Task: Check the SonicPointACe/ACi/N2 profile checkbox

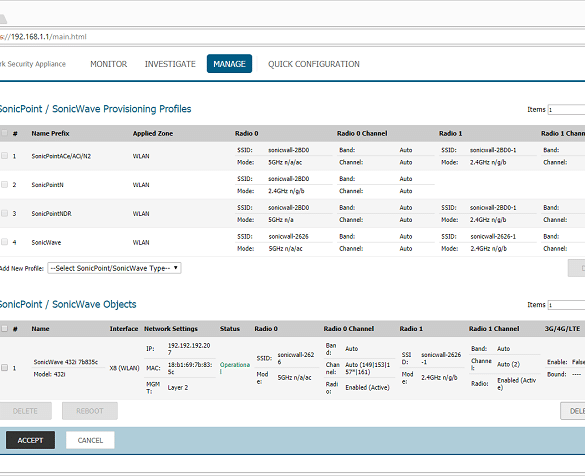Action: tap(4, 156)
